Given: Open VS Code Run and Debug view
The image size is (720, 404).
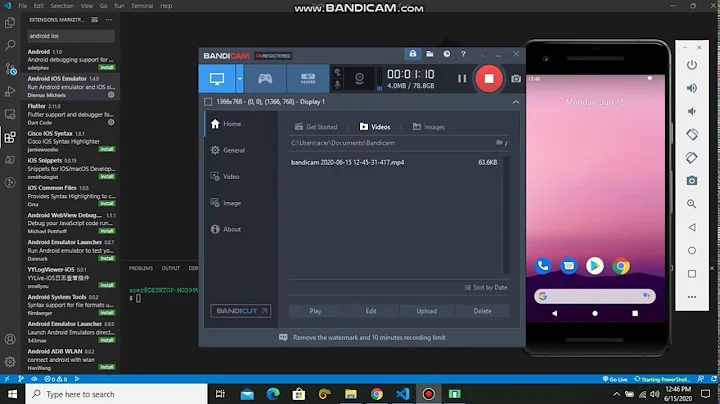Looking at the screenshot, I should point(10,91).
